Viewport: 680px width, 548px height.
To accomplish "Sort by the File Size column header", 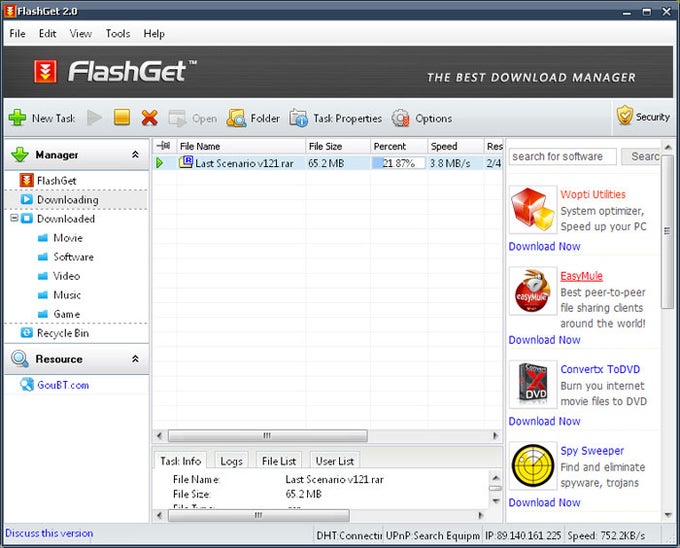I will [338, 146].
